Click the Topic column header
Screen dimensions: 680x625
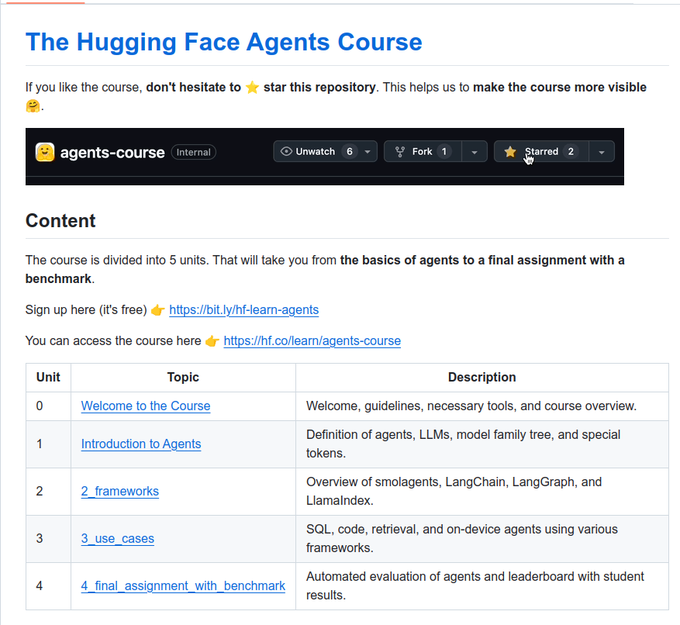pyautogui.click(x=183, y=377)
